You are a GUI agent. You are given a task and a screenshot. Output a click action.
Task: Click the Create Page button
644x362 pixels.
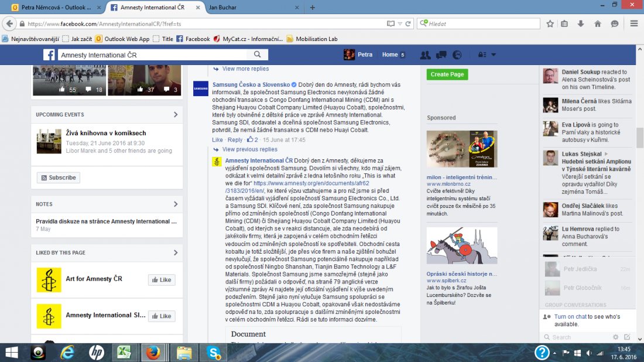tap(447, 74)
